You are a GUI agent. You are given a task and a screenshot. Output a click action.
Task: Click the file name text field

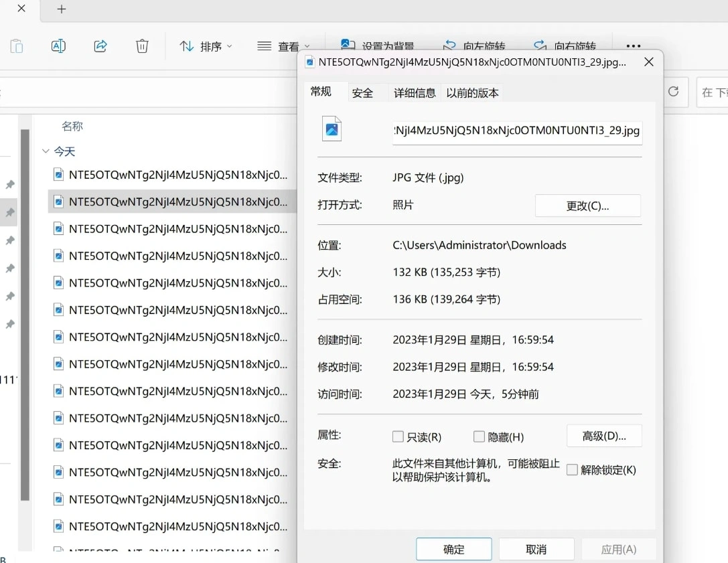click(517, 131)
